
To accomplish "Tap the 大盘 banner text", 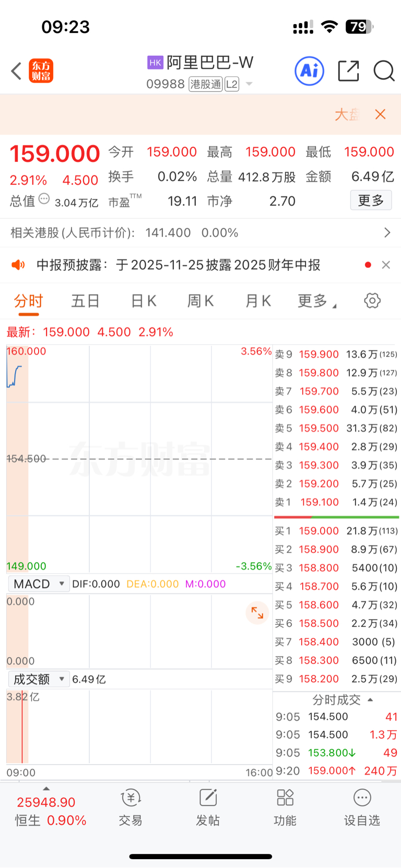I will [347, 114].
